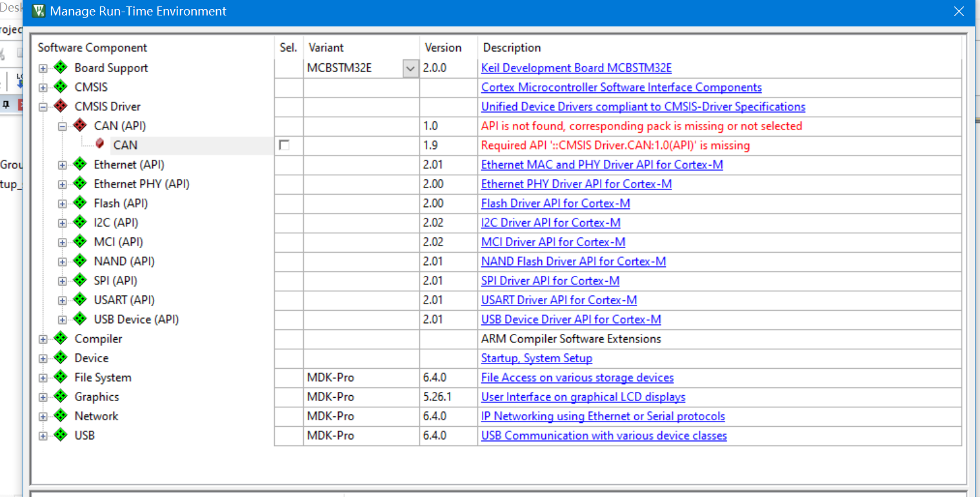
Task: Click the green Ethernet (API) diamond icon
Action: (80, 164)
